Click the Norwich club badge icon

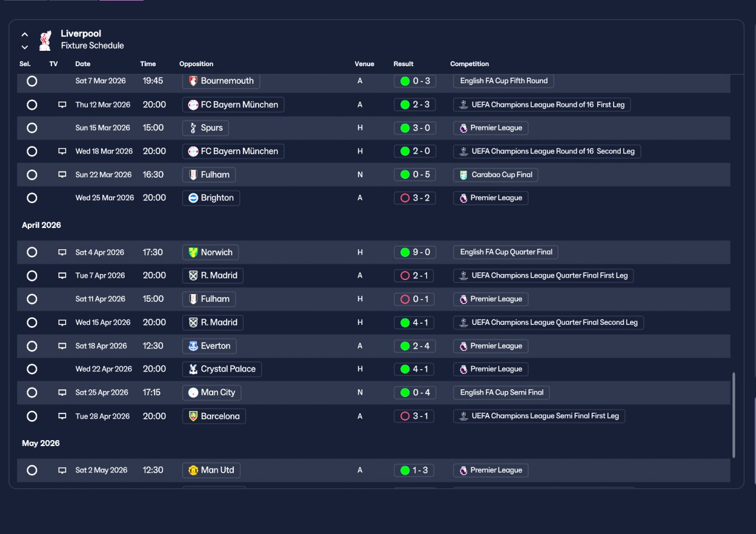[x=193, y=252]
